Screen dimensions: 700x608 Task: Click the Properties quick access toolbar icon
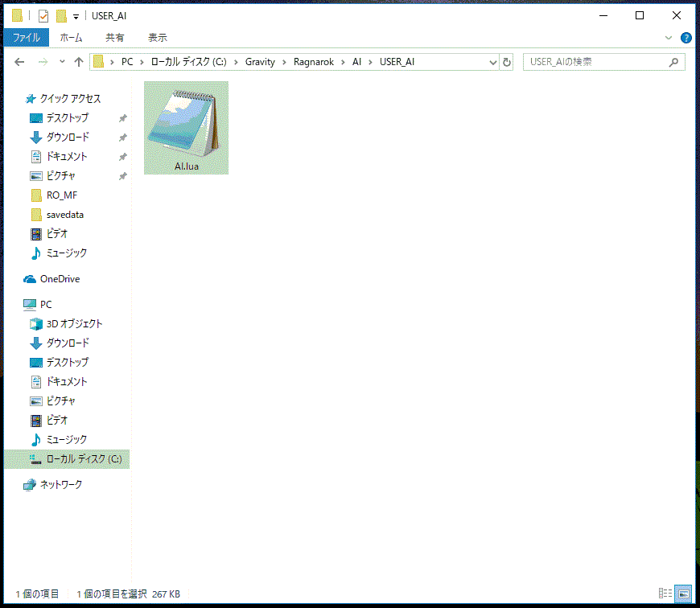click(43, 17)
